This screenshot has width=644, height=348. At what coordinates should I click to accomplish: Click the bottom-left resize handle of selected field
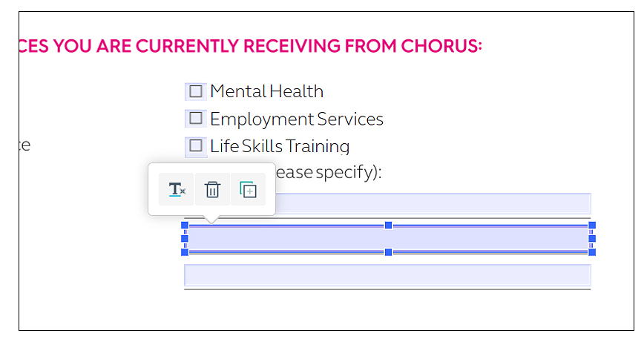pyautogui.click(x=185, y=252)
